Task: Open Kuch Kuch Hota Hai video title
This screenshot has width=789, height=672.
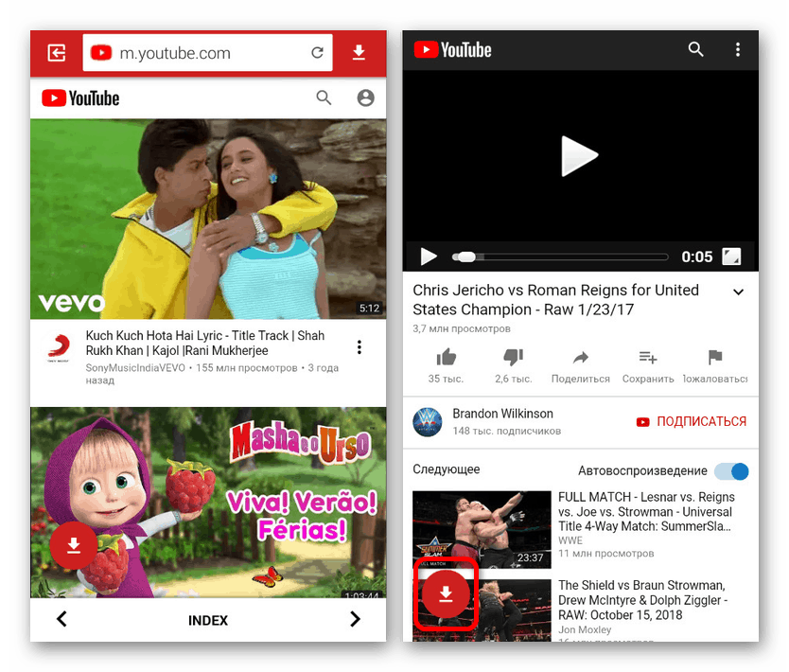Action: [204, 343]
